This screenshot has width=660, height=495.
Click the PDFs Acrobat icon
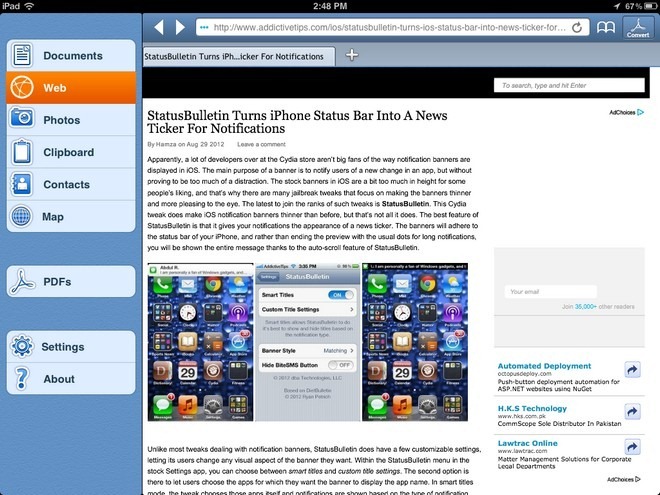click(22, 282)
